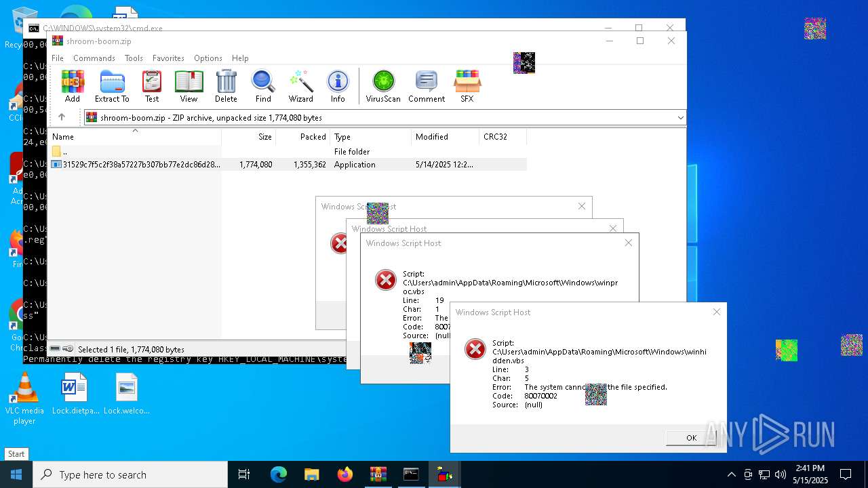868x488 pixels.
Task: Click the Delete trash icon in WinRAR
Action: tap(226, 86)
